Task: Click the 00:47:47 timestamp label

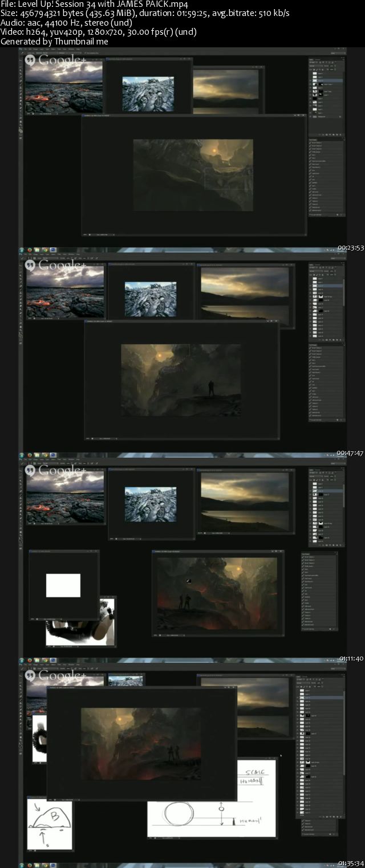Action: (x=351, y=453)
